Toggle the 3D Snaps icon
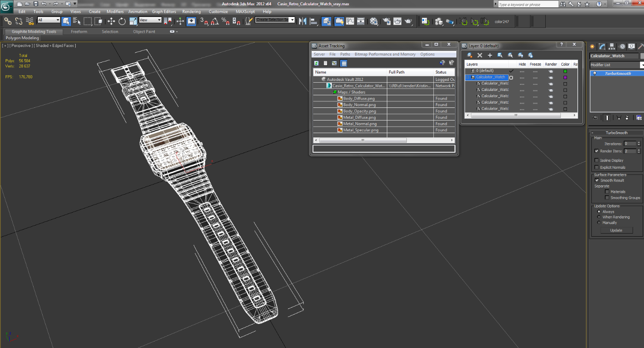The width and height of the screenshot is (644, 348). click(204, 21)
